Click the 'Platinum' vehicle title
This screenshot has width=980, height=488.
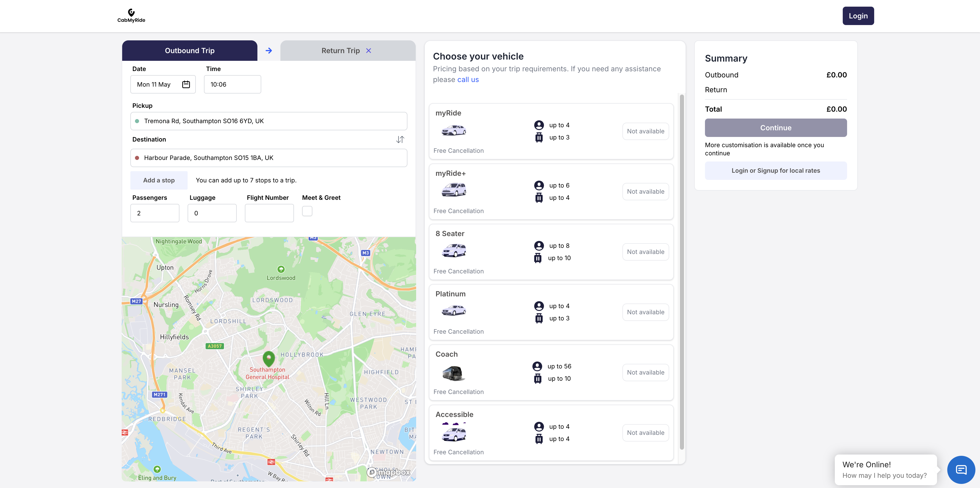(x=450, y=294)
